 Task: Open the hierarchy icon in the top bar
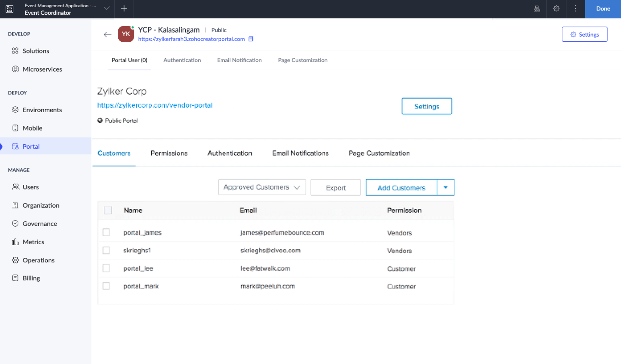coord(537,9)
